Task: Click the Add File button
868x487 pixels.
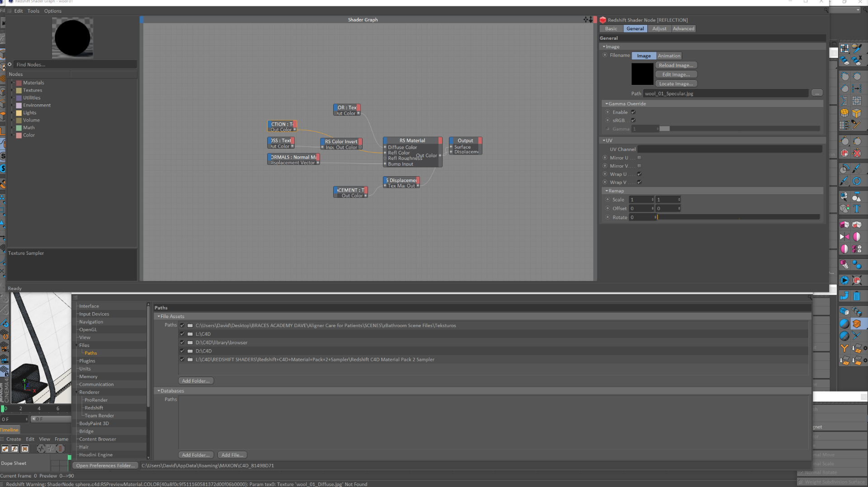Action: 232,455
